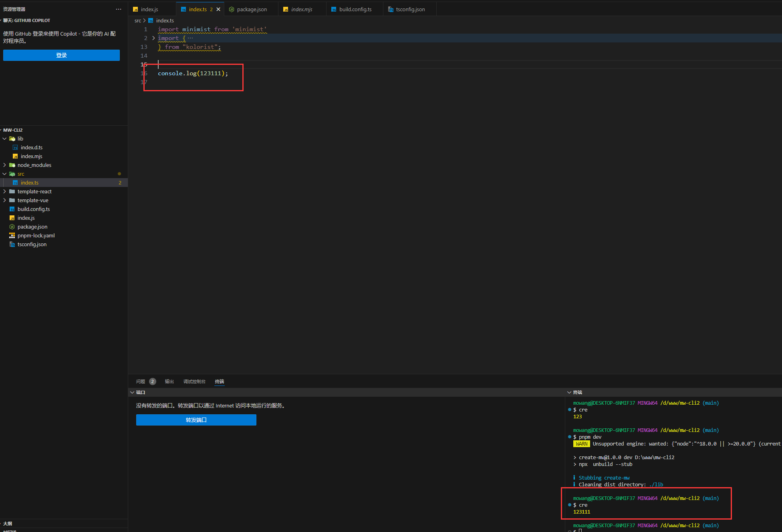Expand the template-react folder
This screenshot has height=532, width=782.
(4, 191)
